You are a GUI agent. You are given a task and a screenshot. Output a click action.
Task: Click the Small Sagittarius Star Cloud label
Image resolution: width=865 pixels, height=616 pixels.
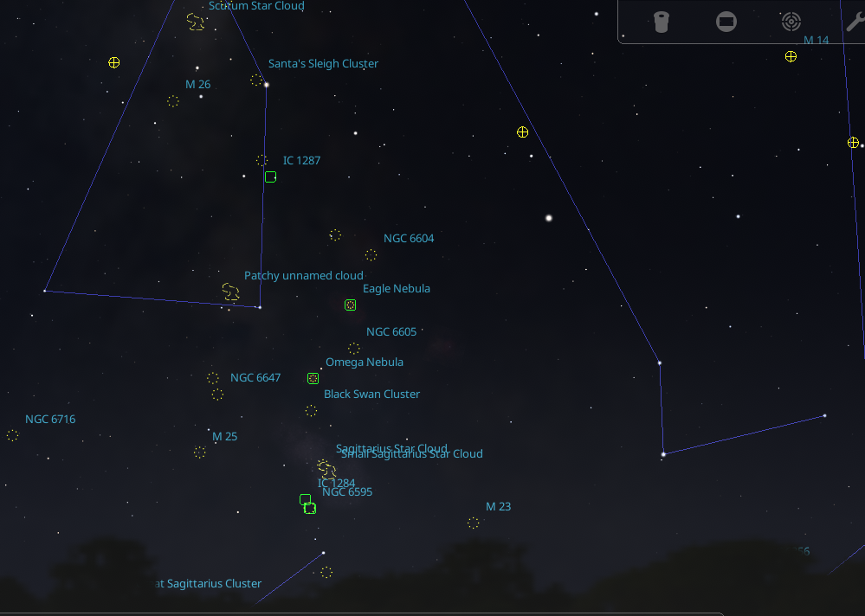411,454
